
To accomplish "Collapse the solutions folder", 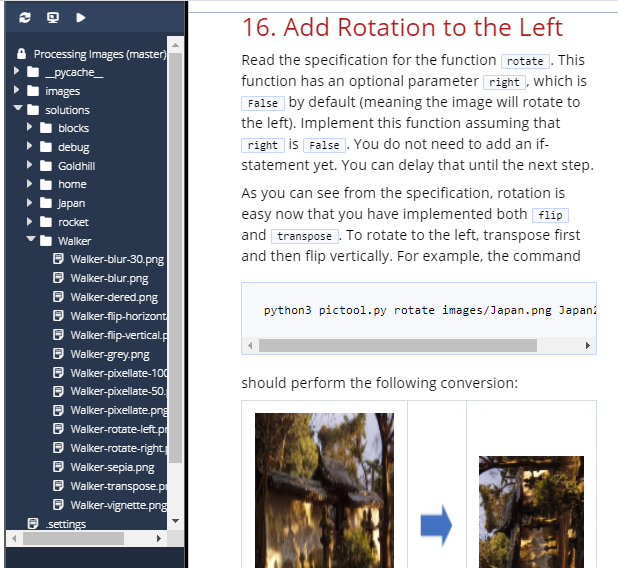I will (x=18, y=108).
